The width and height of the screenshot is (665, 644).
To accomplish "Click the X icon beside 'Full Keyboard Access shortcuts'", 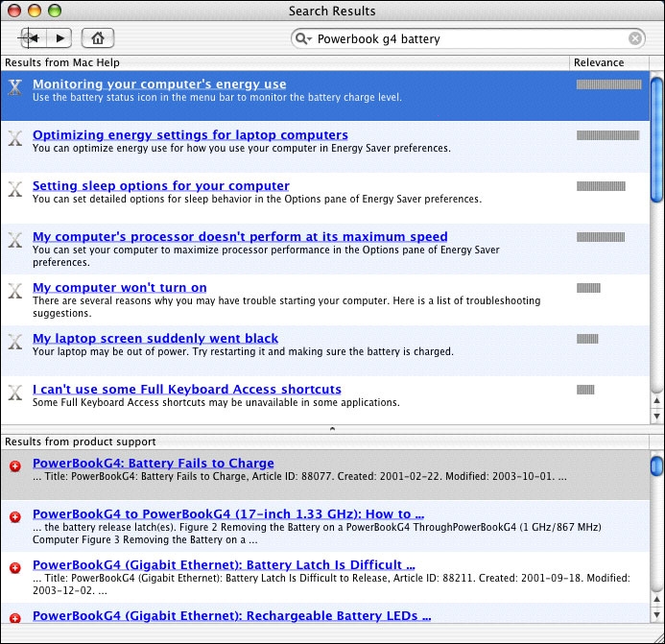I will (15, 393).
